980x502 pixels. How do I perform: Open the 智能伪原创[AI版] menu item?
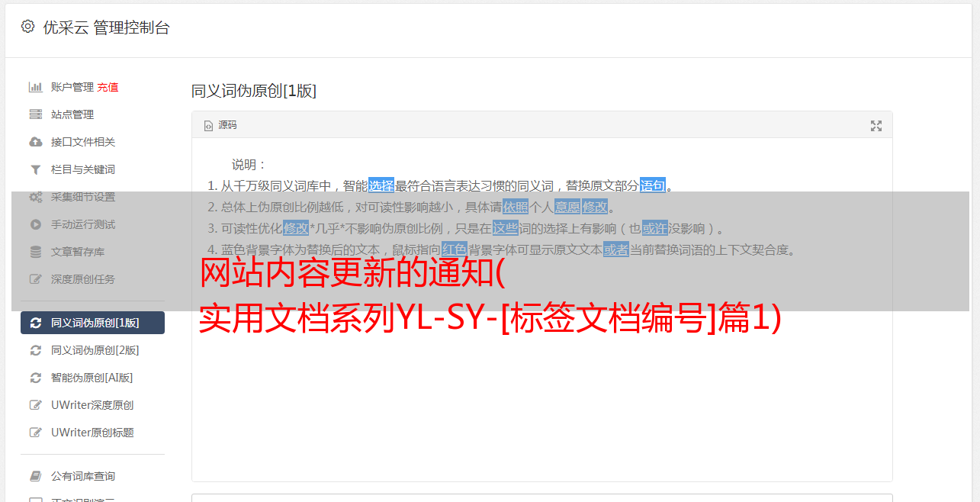click(x=92, y=378)
